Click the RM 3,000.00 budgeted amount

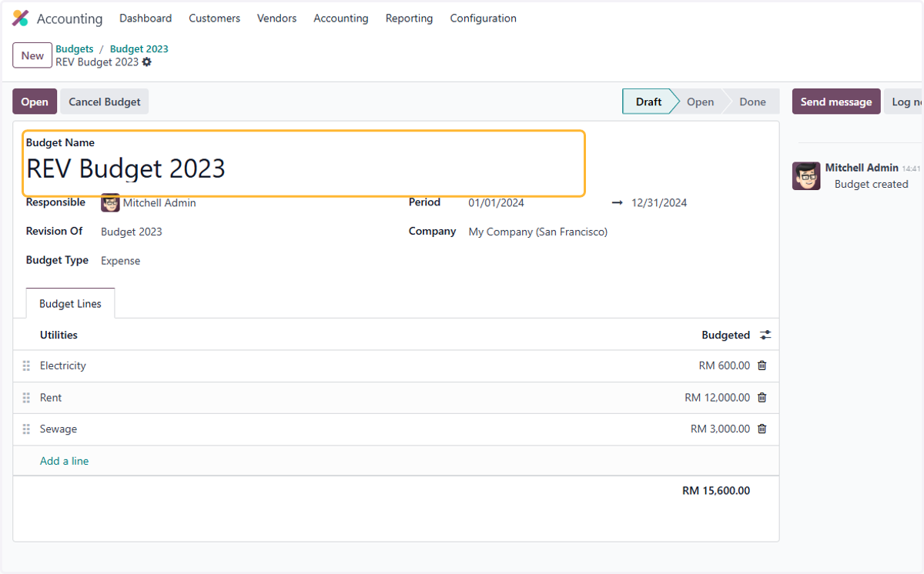click(x=720, y=429)
